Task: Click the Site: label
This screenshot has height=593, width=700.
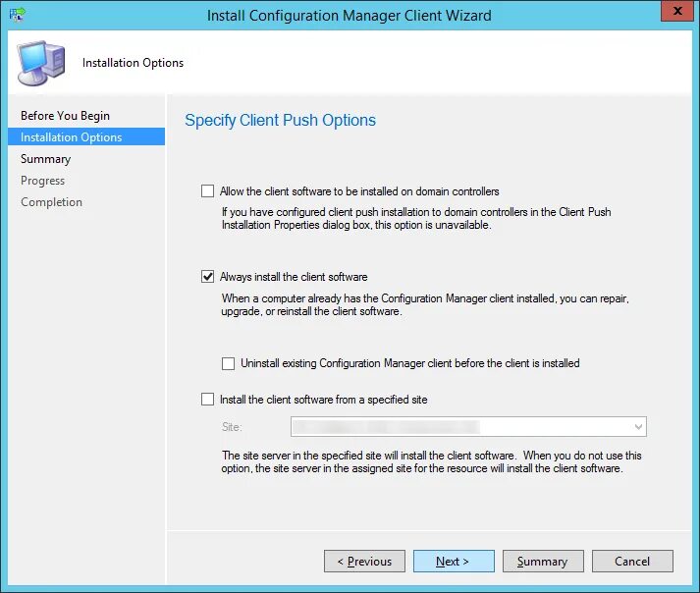Action: 232,427
